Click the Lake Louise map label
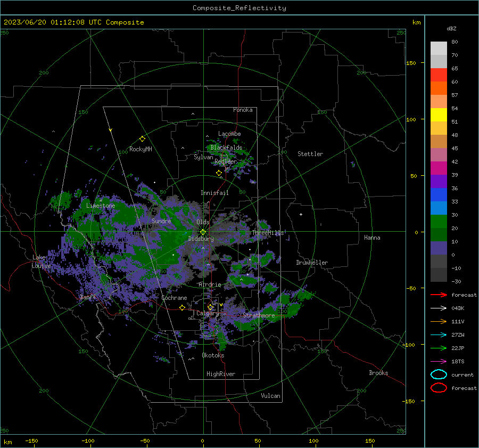 coord(42,262)
